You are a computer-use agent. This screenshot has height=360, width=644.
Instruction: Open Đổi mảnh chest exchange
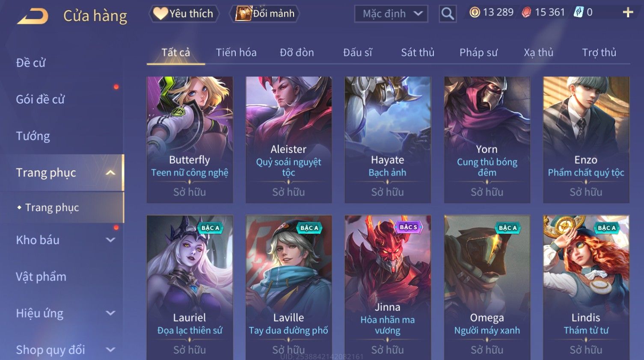click(264, 14)
